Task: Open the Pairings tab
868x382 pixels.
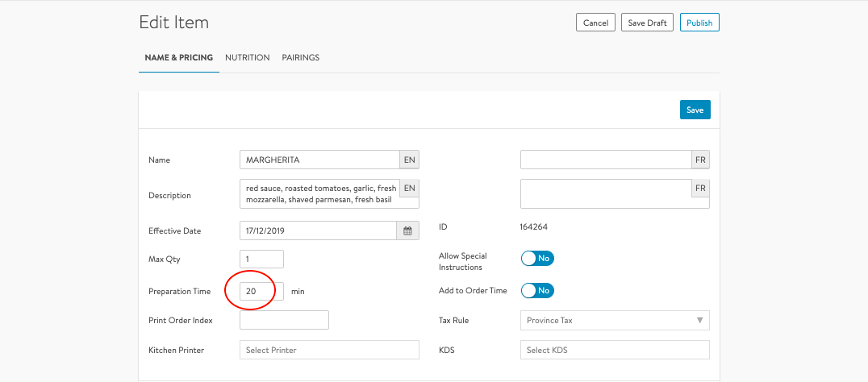Action: 300,58
